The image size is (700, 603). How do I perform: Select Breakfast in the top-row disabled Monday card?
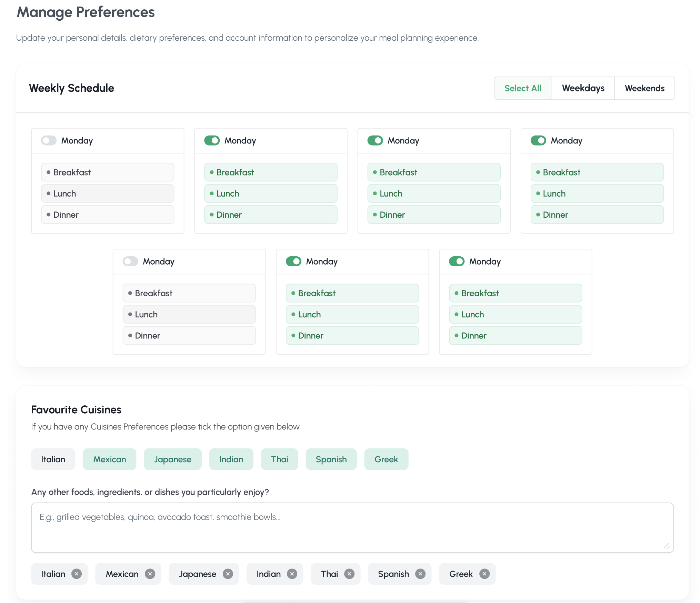pos(108,172)
